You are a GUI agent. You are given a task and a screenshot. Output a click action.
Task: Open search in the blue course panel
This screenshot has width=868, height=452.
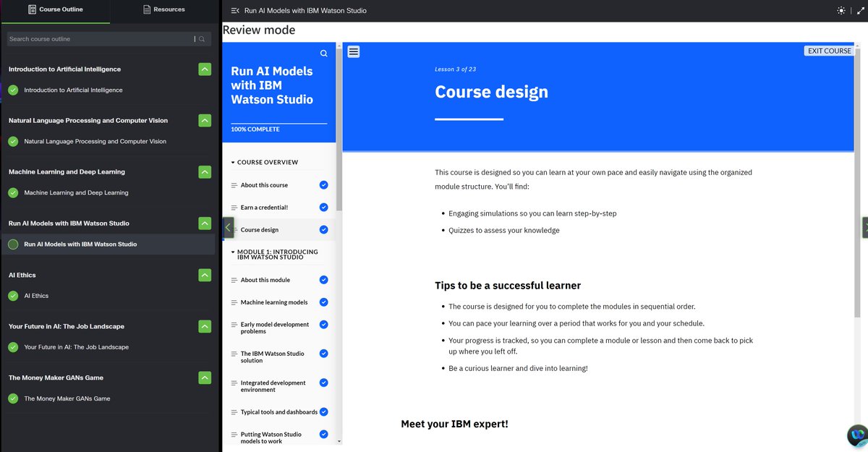pos(323,53)
